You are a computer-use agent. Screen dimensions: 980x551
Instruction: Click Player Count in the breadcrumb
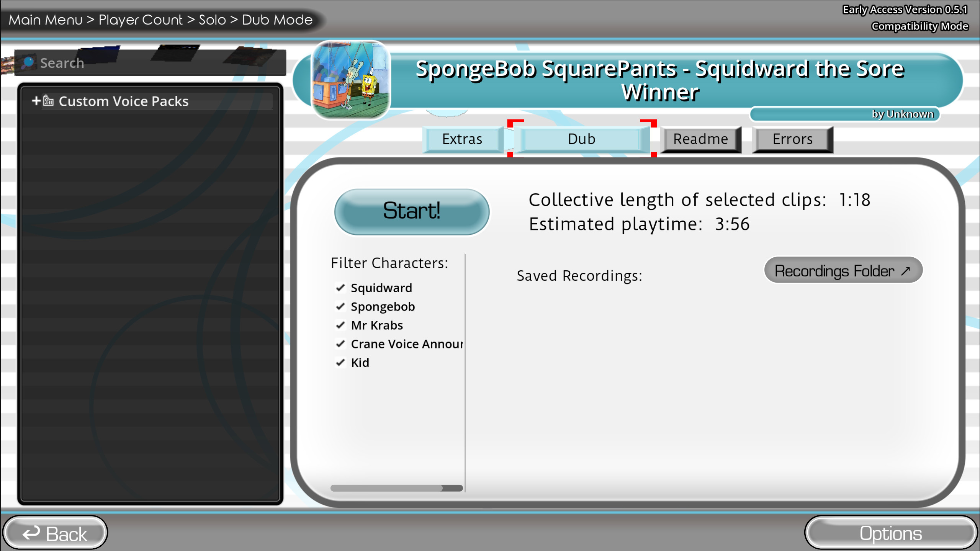(141, 20)
